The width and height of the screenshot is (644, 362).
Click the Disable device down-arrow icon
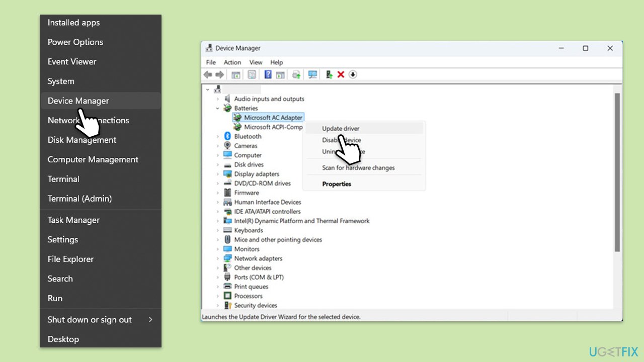[x=353, y=74]
